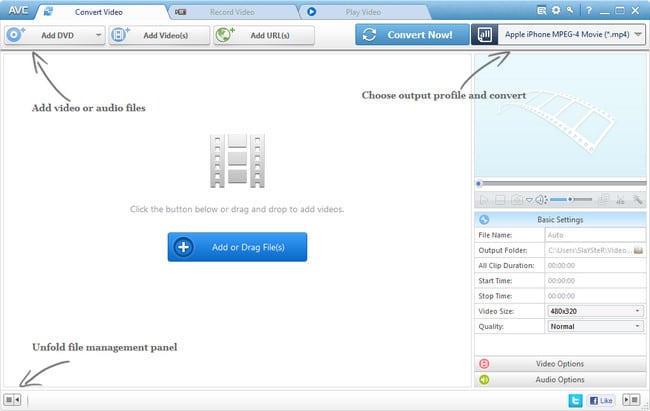Click the output profile device icon
The height and width of the screenshot is (411, 650).
point(482,34)
